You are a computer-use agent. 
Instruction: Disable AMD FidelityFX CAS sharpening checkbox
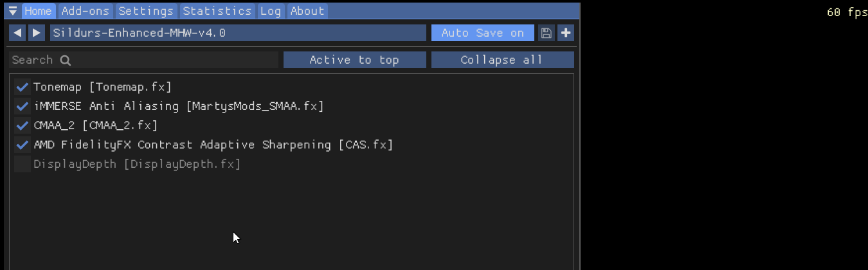coord(23,145)
